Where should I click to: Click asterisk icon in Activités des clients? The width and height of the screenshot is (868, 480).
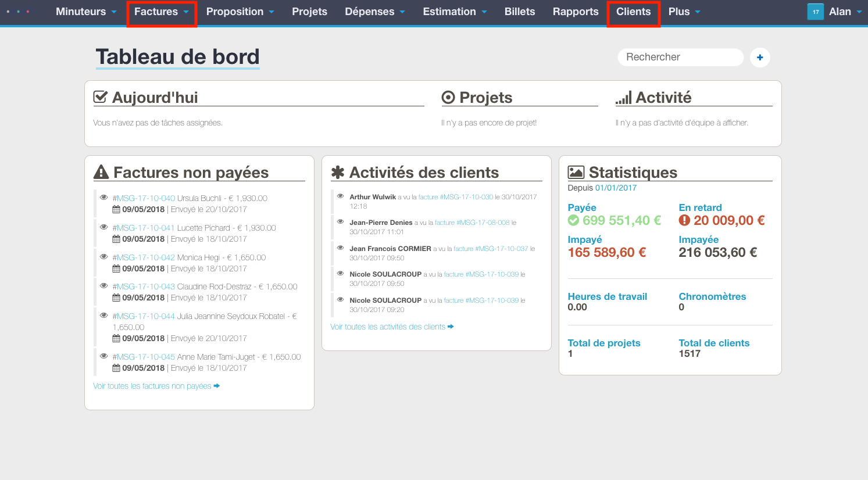[x=338, y=173]
